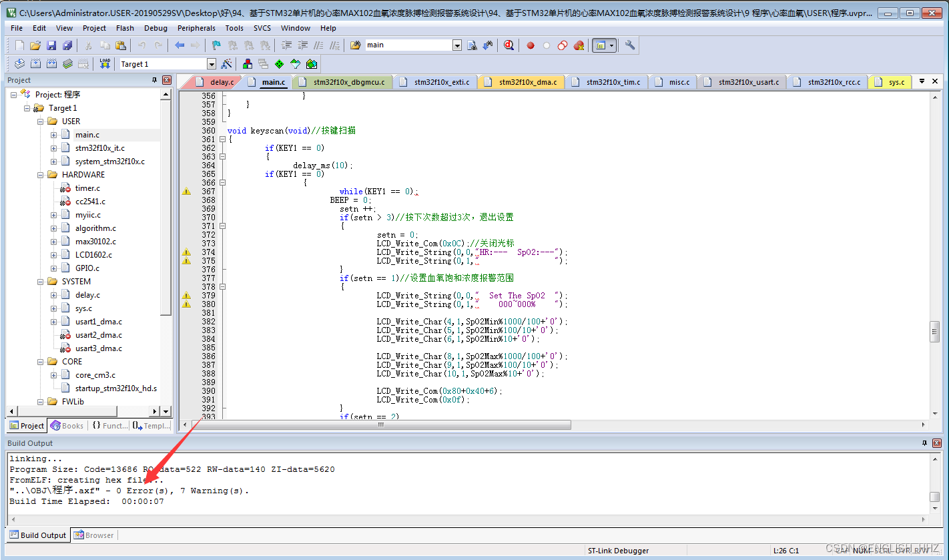Toggle auto-hide pin on Build Output panel

click(925, 443)
